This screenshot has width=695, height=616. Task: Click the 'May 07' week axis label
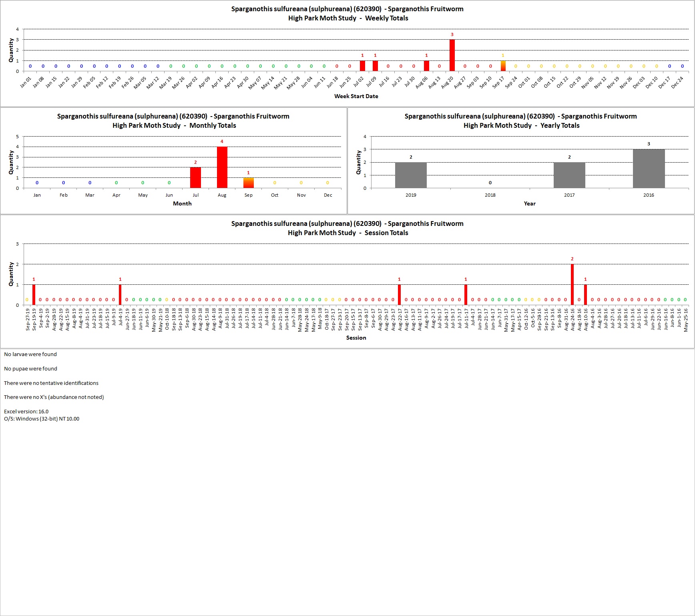click(255, 82)
